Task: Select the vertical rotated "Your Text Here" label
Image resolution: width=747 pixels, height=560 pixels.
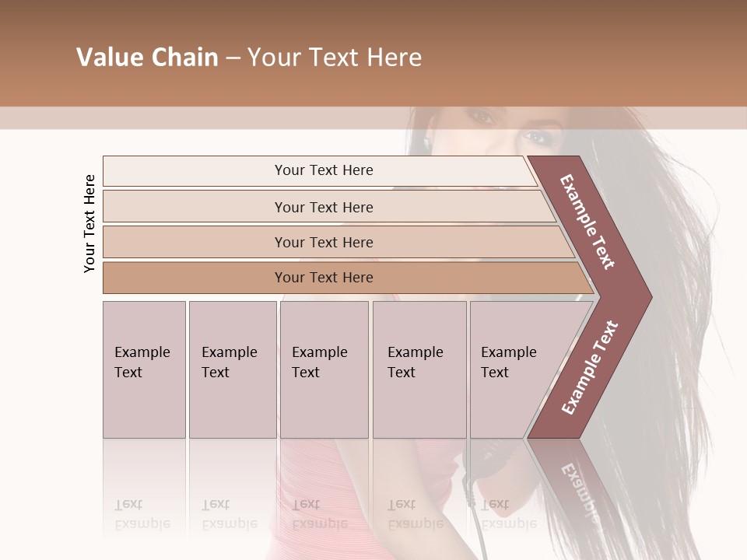Action: pyautogui.click(x=89, y=224)
